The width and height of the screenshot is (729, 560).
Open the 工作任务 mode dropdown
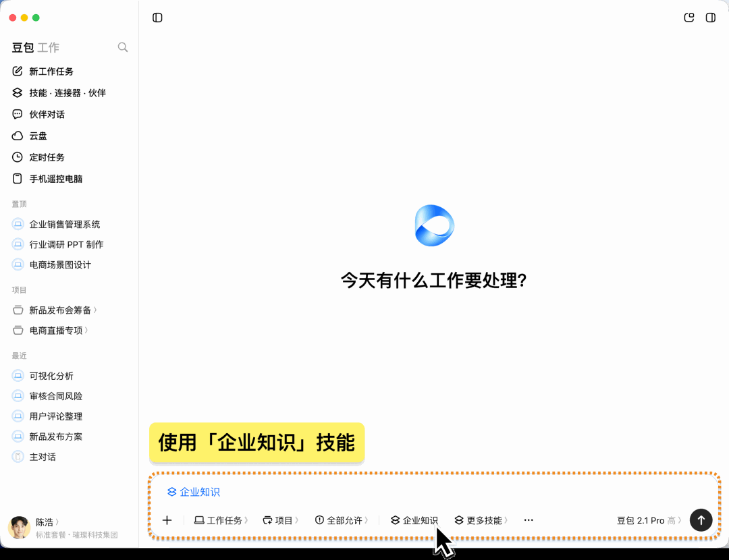point(221,520)
